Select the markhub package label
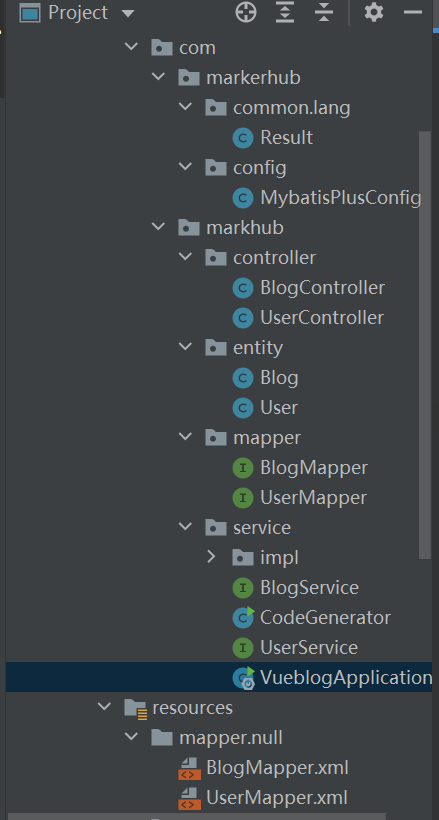Viewport: 439px width, 820px height. pos(245,227)
